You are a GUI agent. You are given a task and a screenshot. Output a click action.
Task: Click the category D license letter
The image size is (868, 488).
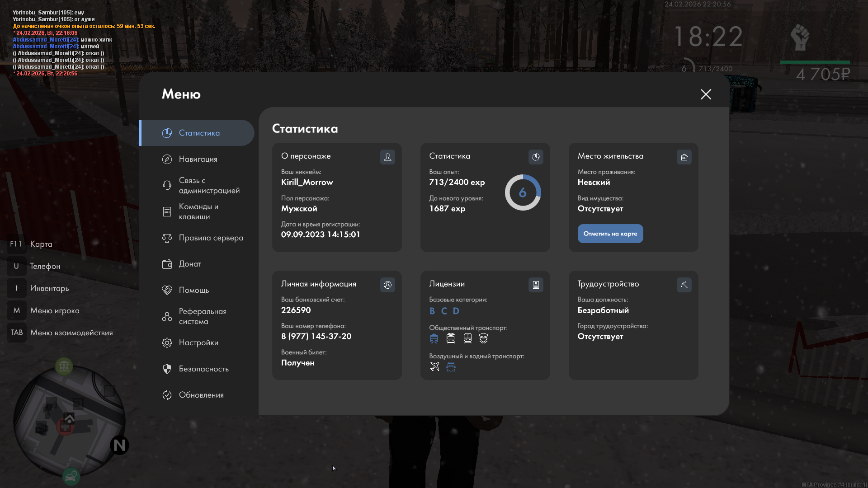pos(456,311)
